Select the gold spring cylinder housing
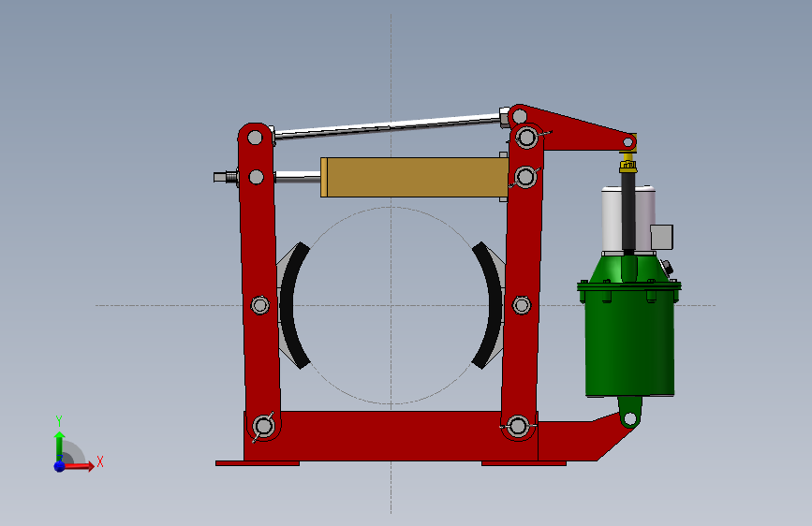Viewport: 812px width, 526px height. 414,178
